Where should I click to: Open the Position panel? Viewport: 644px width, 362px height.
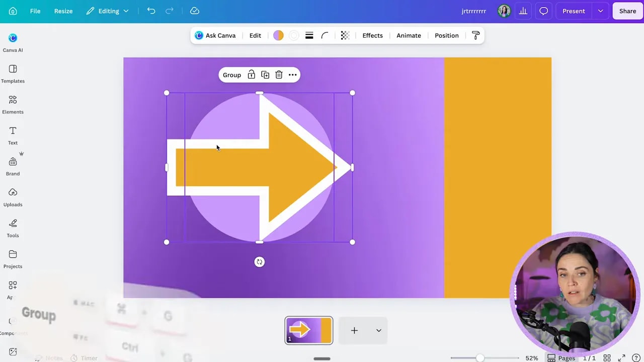tap(447, 35)
